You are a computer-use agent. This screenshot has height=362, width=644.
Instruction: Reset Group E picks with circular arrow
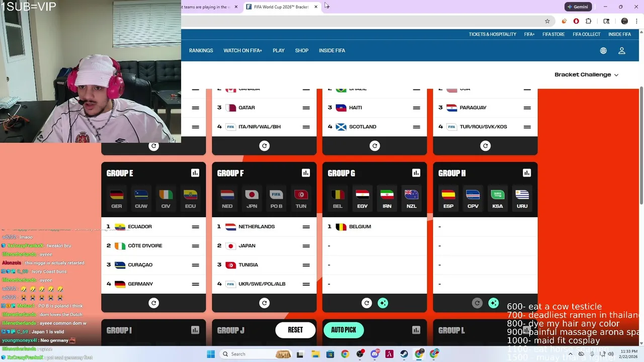pyautogui.click(x=154, y=303)
